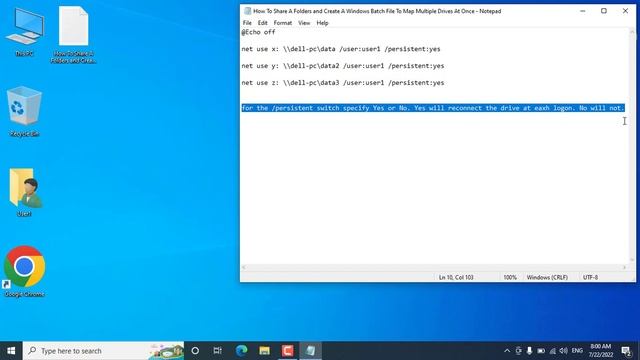Click the Notepad horizontal scrollbar right arrow
The image size is (640, 360).
pos(624,268)
